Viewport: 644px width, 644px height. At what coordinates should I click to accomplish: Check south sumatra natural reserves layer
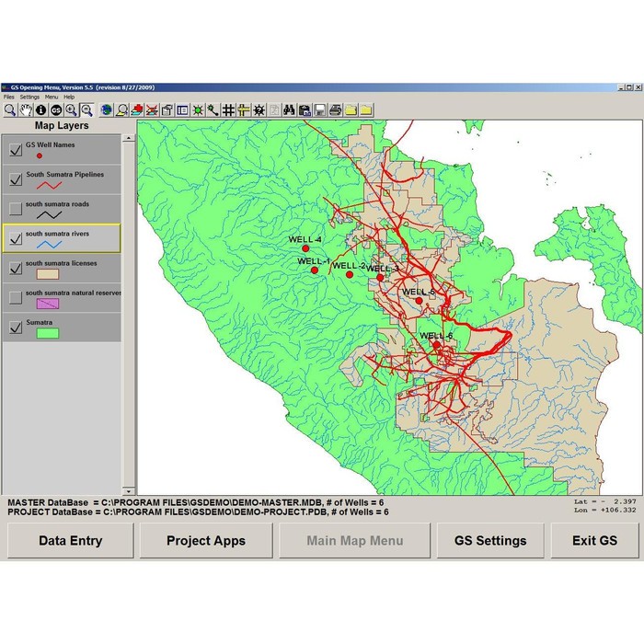pos(15,297)
